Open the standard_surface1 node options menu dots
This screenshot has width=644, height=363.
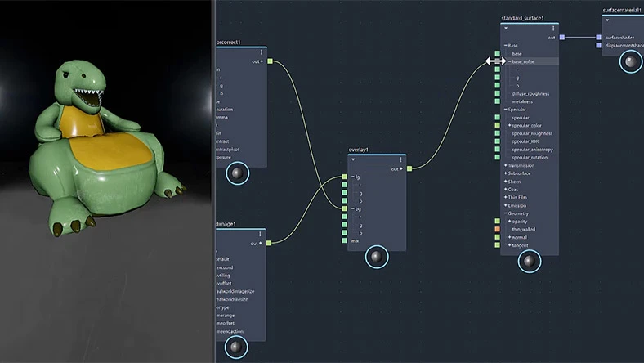click(x=553, y=29)
